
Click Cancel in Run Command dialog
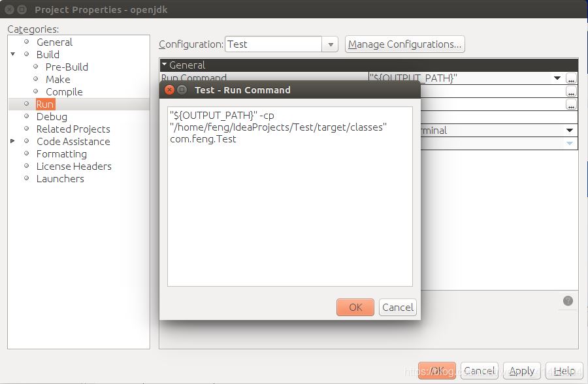pyautogui.click(x=397, y=307)
